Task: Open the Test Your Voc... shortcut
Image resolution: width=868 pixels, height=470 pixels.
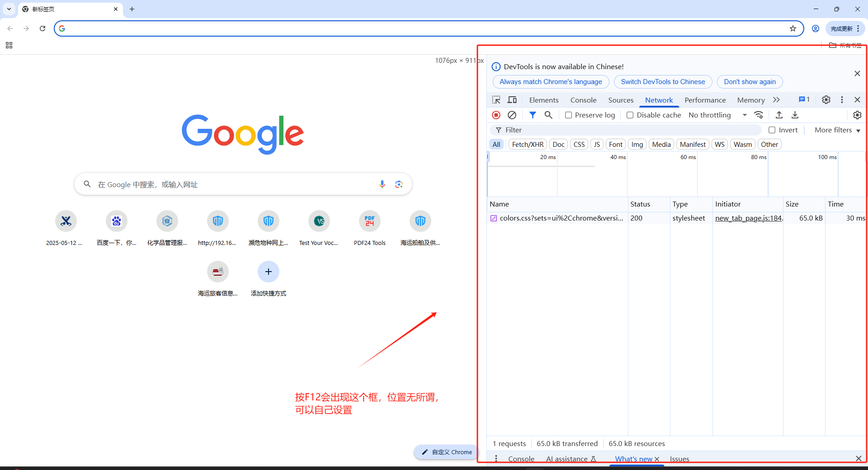Action: coord(319,228)
